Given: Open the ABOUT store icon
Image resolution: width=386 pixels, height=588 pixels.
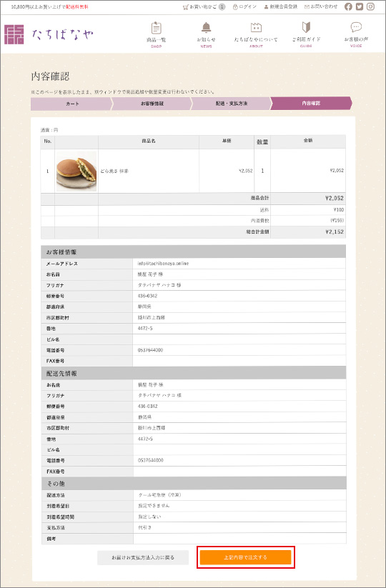Looking at the screenshot, I should point(256,27).
